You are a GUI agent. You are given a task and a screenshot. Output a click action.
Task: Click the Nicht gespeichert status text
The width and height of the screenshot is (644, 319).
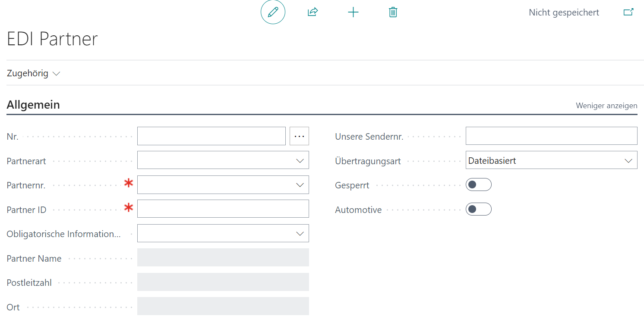[564, 13]
